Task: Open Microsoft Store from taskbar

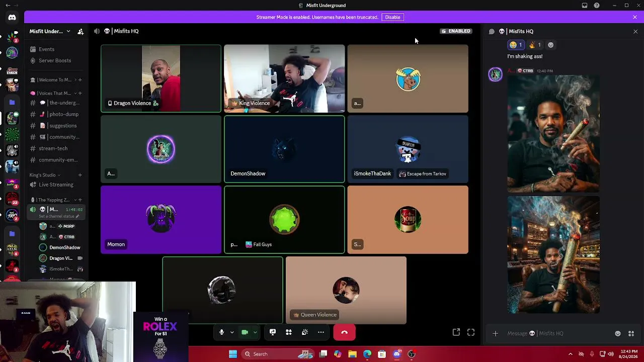Action: (382, 354)
